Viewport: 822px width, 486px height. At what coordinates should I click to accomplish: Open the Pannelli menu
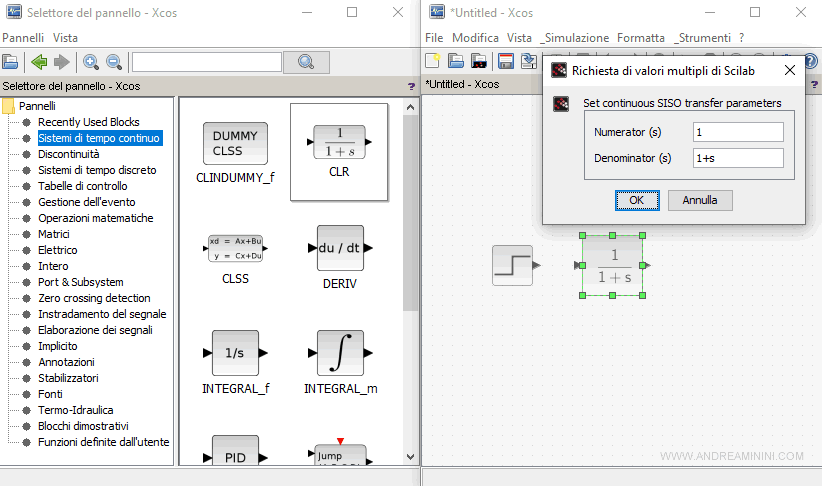23,38
